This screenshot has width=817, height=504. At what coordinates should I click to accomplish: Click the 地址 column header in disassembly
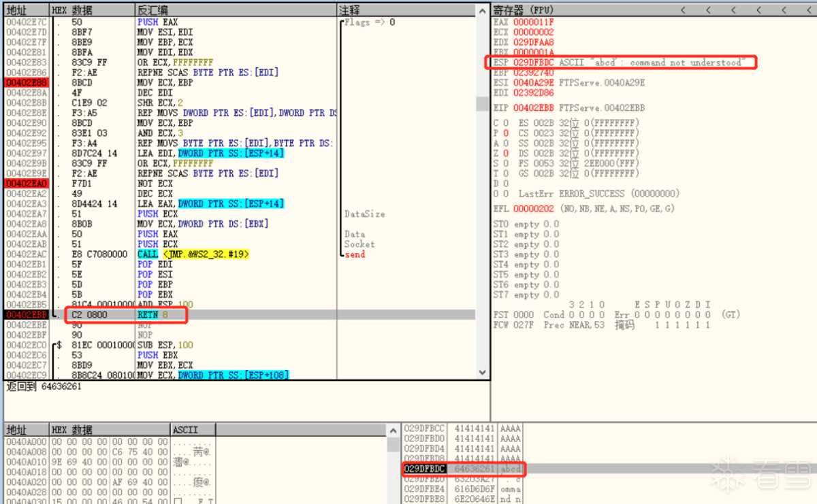[x=26, y=10]
